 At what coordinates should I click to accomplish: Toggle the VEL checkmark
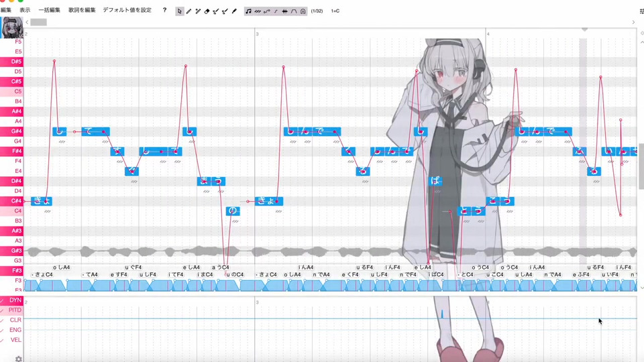pos(3,341)
